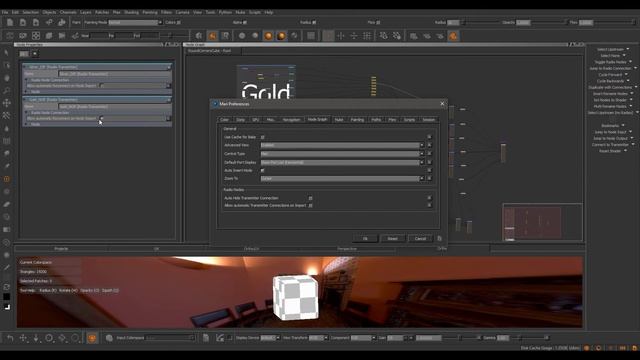The height and width of the screenshot is (360, 640).
Task: Open the Patches menu in the menu bar
Action: pos(102,12)
